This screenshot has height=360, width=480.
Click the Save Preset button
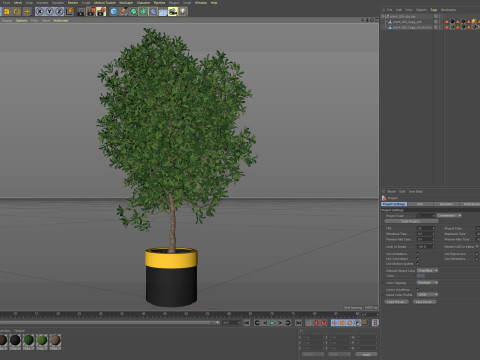pyautogui.click(x=424, y=302)
